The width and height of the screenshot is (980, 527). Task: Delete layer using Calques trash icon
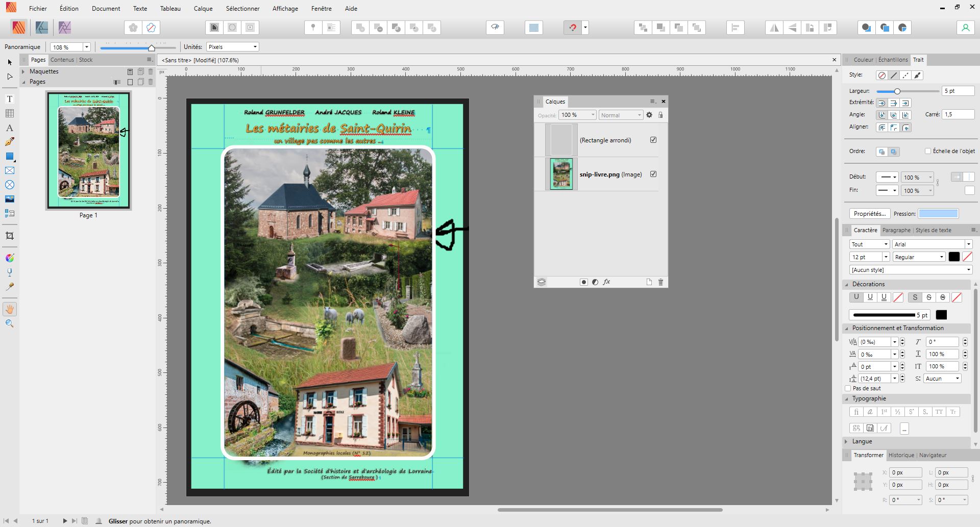click(x=660, y=282)
